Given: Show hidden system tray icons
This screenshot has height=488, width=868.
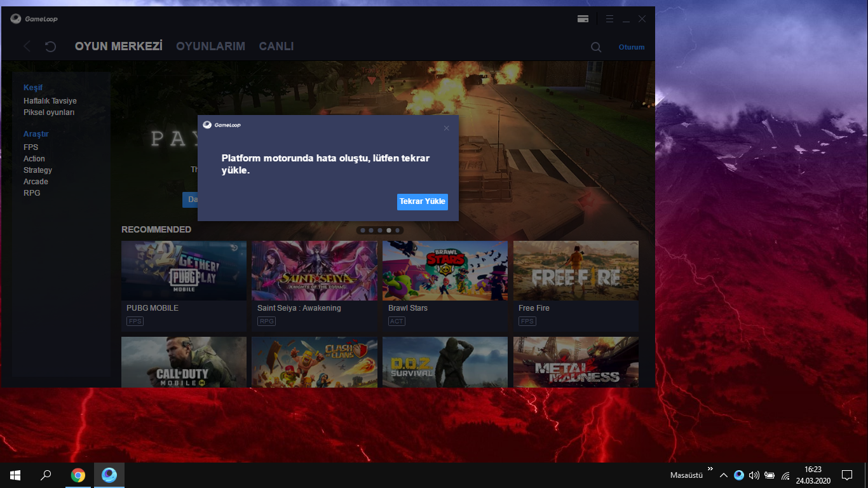Looking at the screenshot, I should pyautogui.click(x=723, y=475).
